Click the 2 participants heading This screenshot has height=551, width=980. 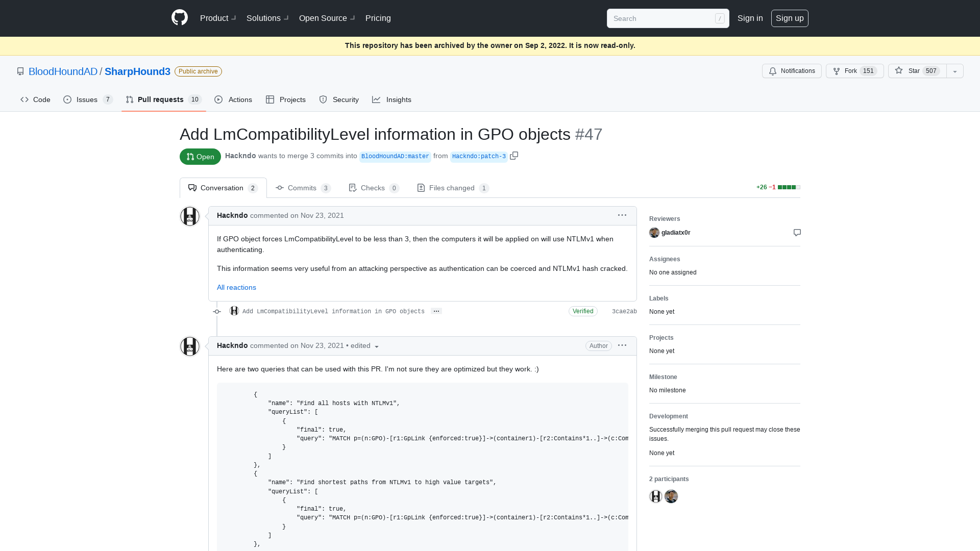coord(669,479)
